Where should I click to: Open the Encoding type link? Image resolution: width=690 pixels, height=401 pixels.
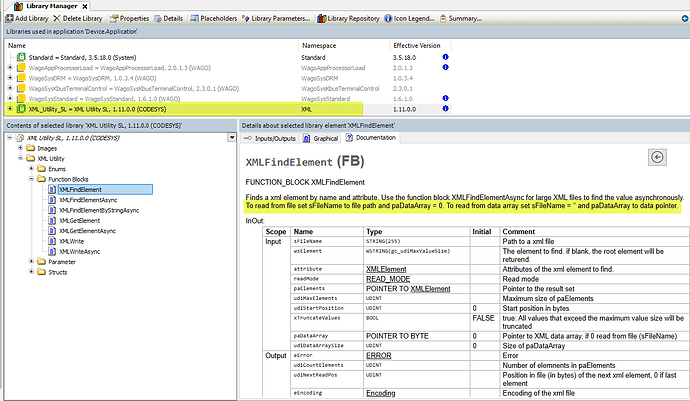pyautogui.click(x=381, y=393)
